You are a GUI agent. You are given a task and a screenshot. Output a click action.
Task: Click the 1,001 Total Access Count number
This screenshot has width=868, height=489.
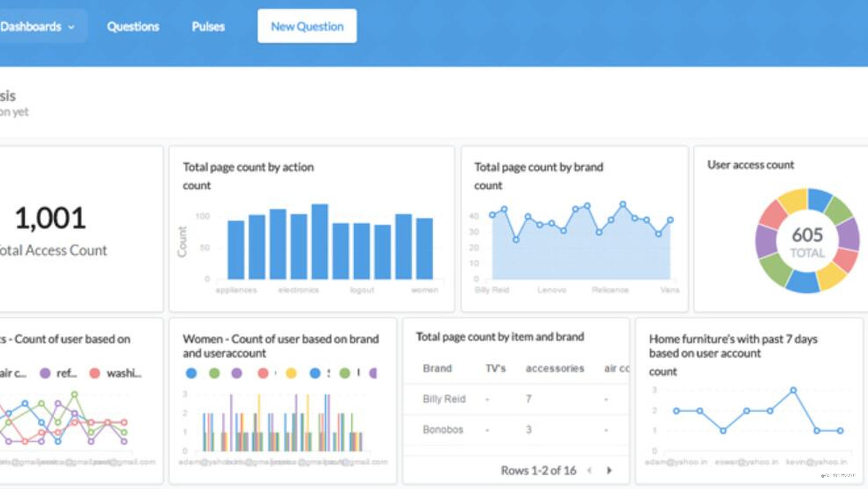[51, 218]
